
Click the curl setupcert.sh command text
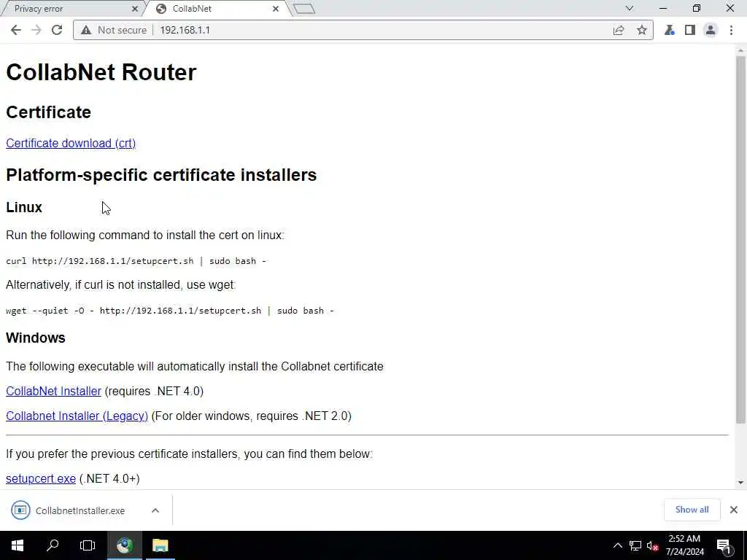click(136, 261)
